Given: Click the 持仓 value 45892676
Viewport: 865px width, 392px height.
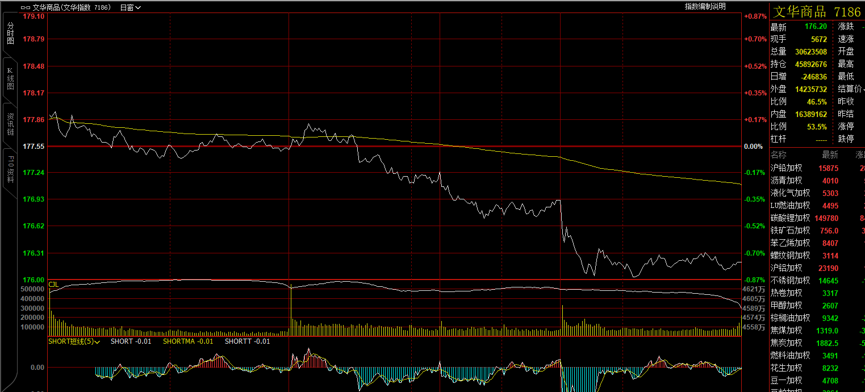Looking at the screenshot, I should point(811,64).
